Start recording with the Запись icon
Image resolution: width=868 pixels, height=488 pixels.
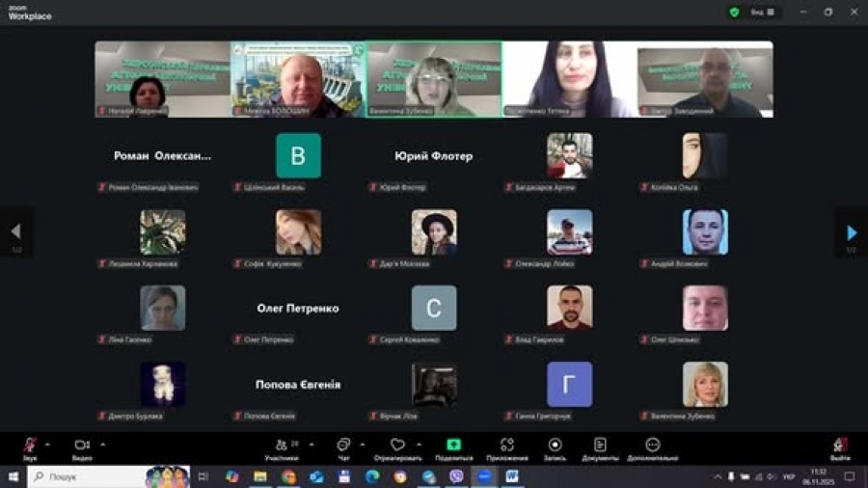coord(555,445)
